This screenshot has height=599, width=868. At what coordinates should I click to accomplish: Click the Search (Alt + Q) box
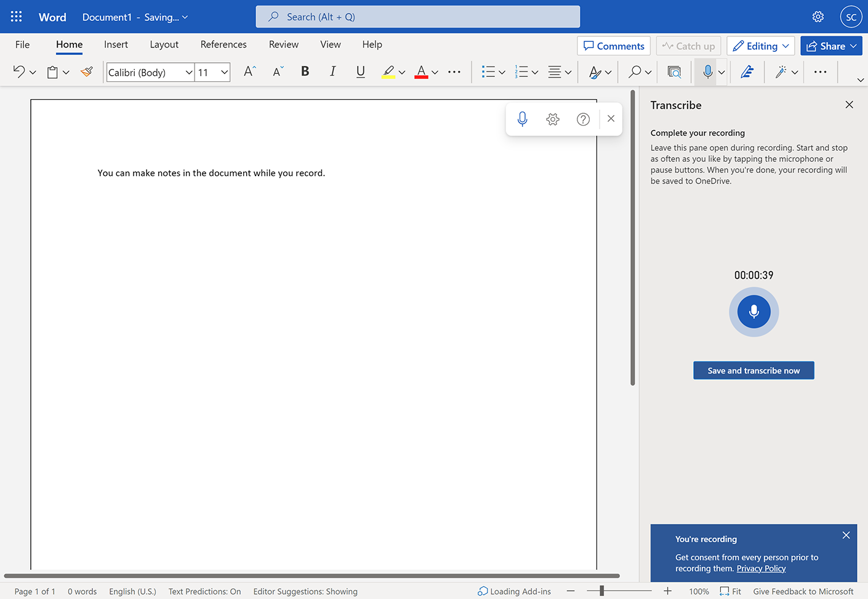[417, 17]
